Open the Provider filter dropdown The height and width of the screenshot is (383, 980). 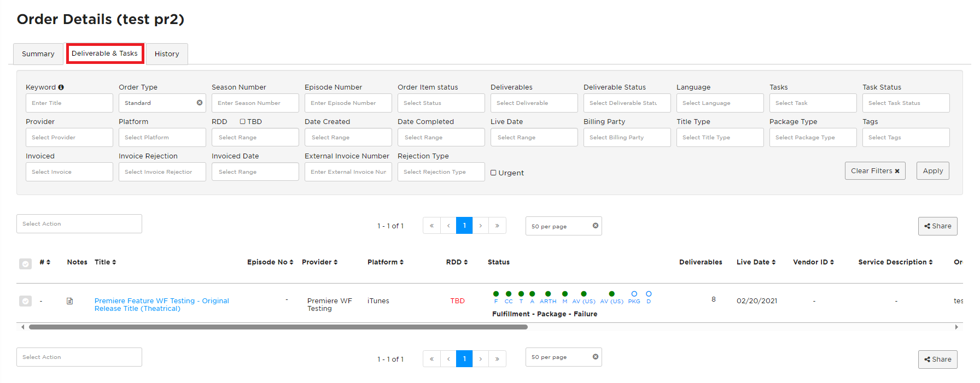69,137
